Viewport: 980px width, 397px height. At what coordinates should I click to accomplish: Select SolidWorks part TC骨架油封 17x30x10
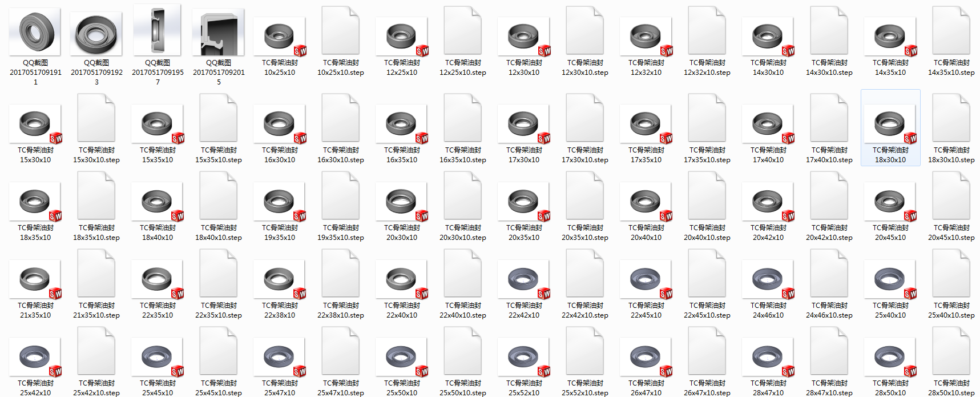(x=524, y=124)
